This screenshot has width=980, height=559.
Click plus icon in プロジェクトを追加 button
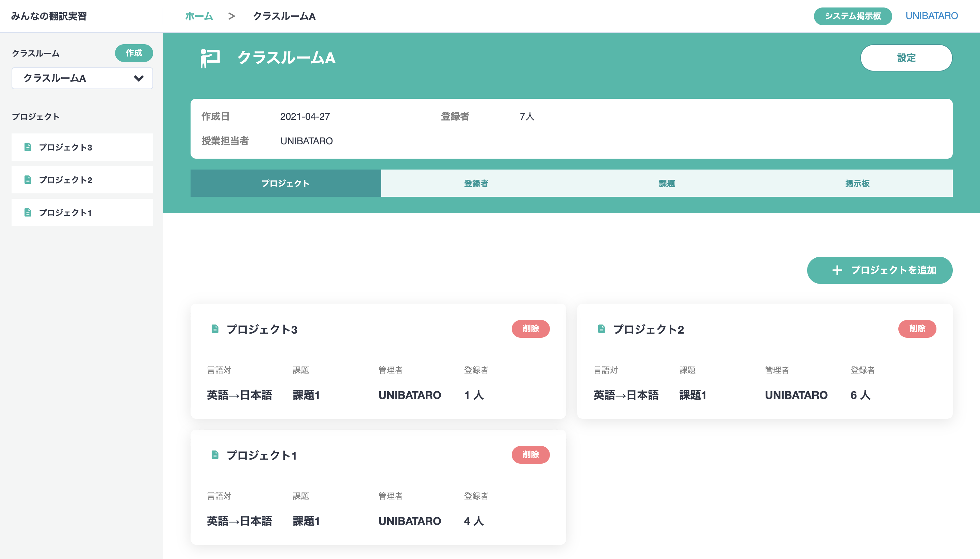point(837,270)
